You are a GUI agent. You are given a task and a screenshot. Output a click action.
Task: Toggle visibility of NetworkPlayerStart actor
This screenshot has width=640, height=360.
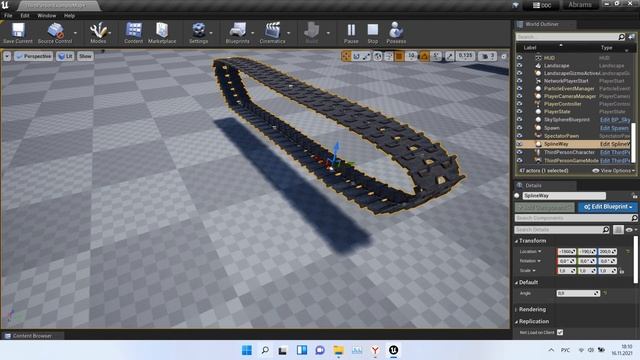pos(520,81)
